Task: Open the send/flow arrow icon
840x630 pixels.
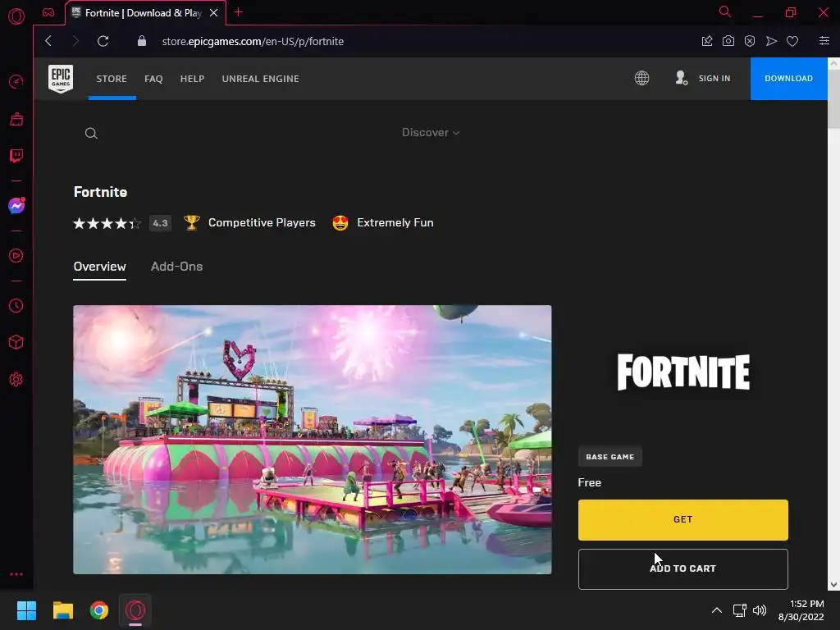Action: (771, 41)
